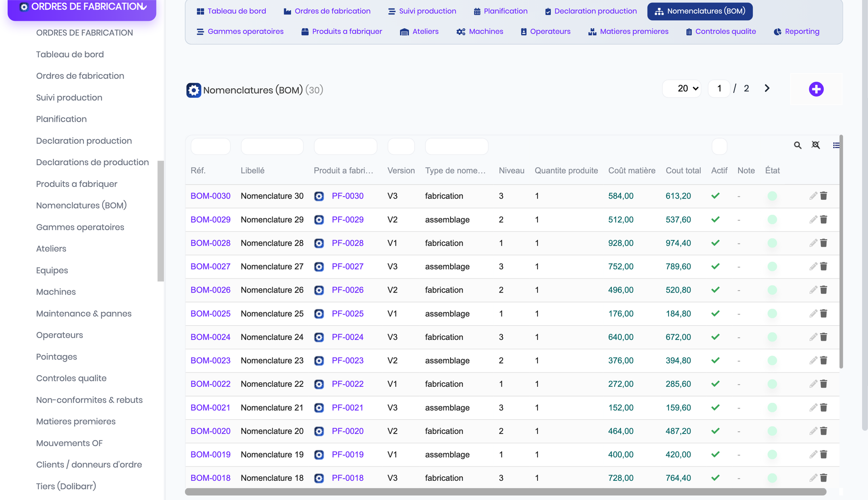Screen dimensions: 868x500
Task: Add a new nomenclature with plus icon
Action: pyautogui.click(x=816, y=89)
